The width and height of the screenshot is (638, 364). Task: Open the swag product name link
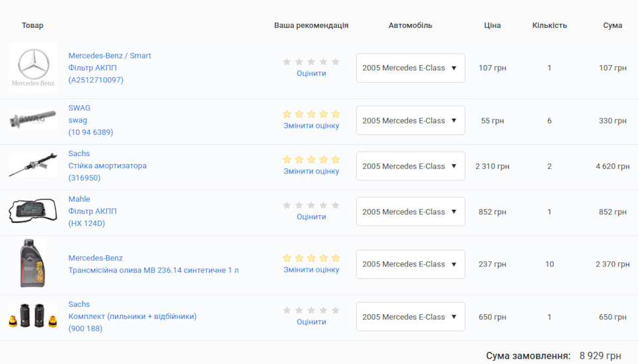click(78, 120)
